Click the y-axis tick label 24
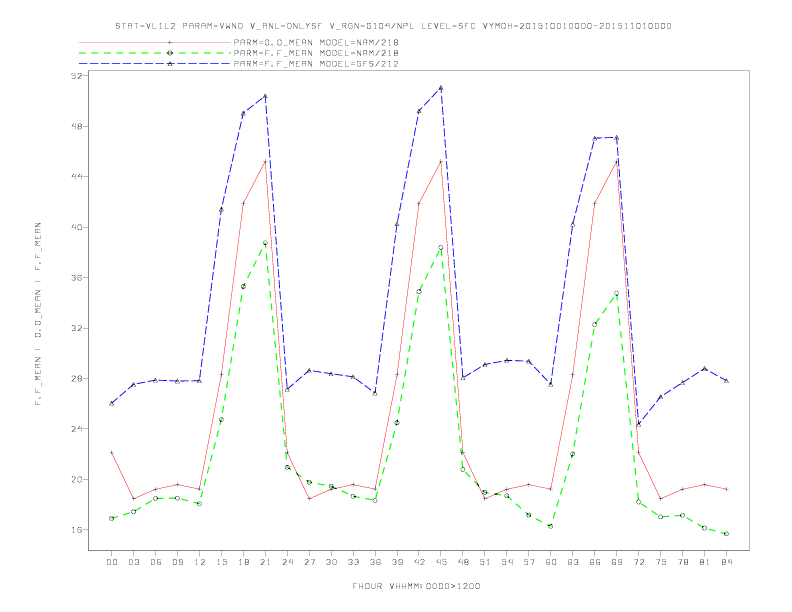792x612 pixels. coord(75,429)
